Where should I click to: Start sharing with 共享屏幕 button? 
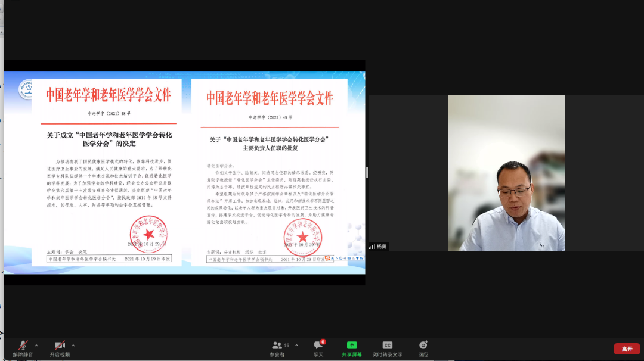pyautogui.click(x=352, y=348)
